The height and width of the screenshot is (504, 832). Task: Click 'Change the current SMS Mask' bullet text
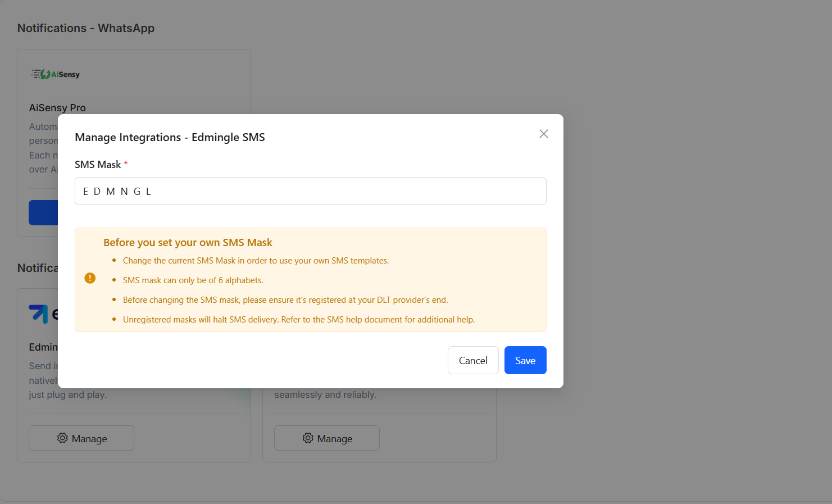pos(256,261)
